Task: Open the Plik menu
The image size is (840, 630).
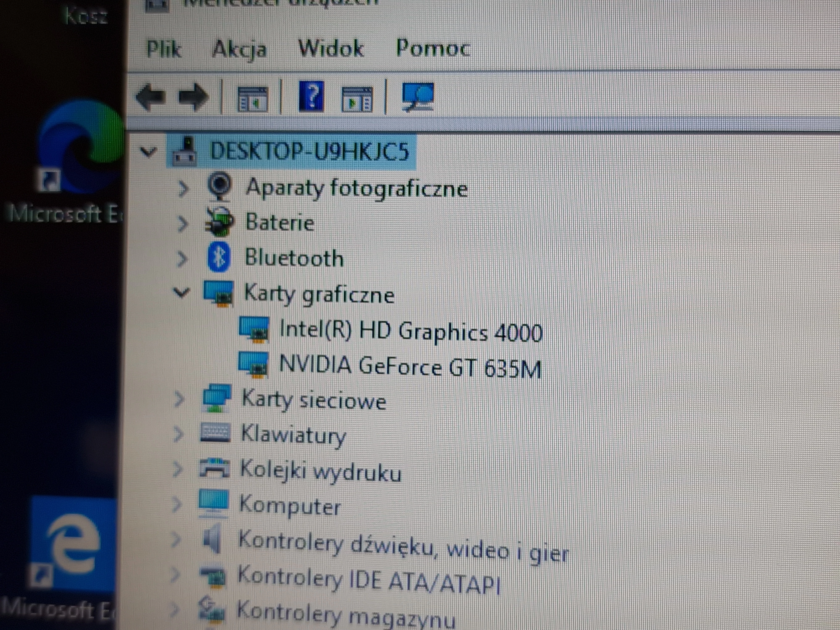Action: [x=165, y=49]
